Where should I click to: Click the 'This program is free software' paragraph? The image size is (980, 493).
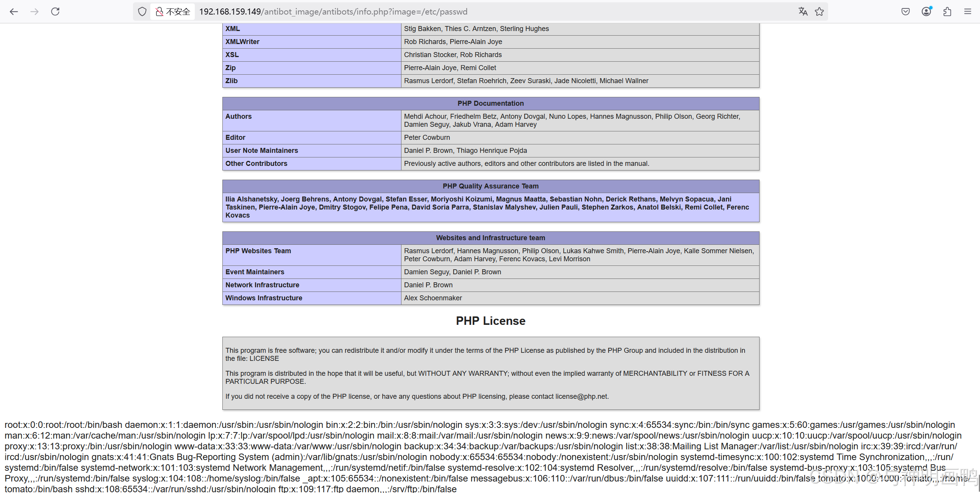pyautogui.click(x=485, y=354)
